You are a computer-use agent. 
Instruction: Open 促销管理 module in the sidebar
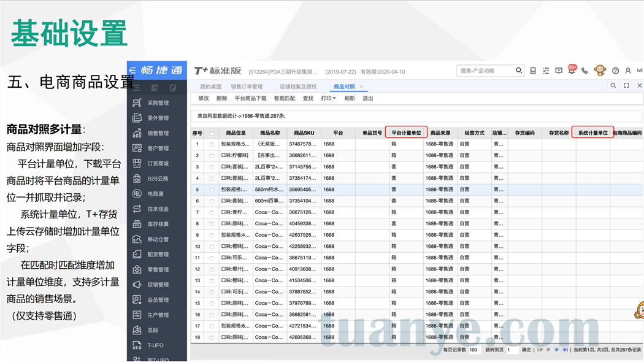[157, 285]
